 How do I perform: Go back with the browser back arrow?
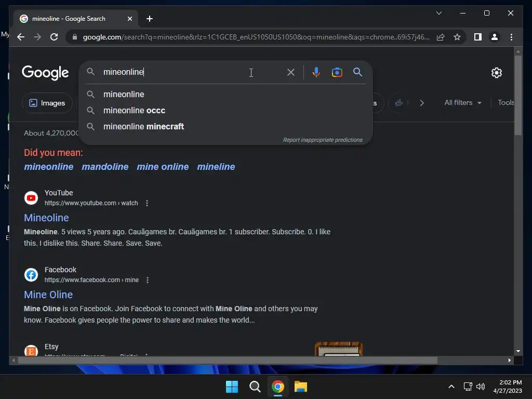21,37
